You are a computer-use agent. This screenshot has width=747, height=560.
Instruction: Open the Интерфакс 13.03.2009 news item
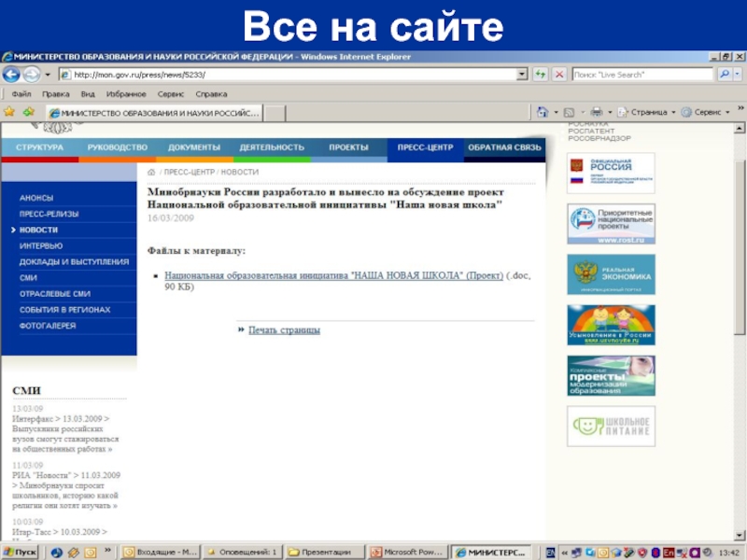(x=65, y=434)
